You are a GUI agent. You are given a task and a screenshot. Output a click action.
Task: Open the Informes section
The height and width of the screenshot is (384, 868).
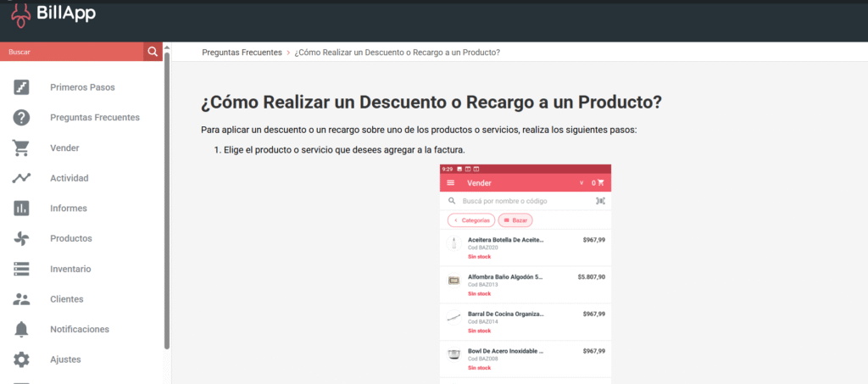tap(68, 209)
